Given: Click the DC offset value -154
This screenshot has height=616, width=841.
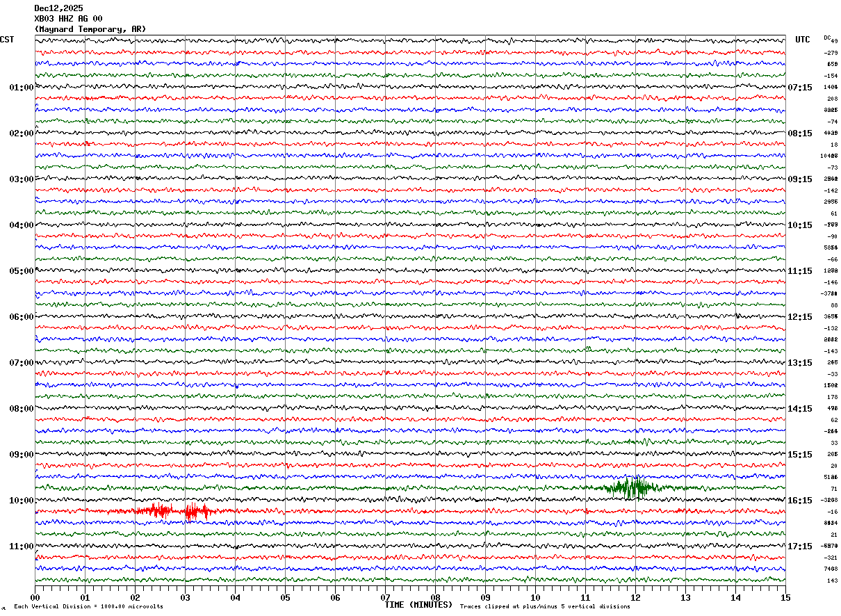Looking at the screenshot, I should tap(831, 76).
